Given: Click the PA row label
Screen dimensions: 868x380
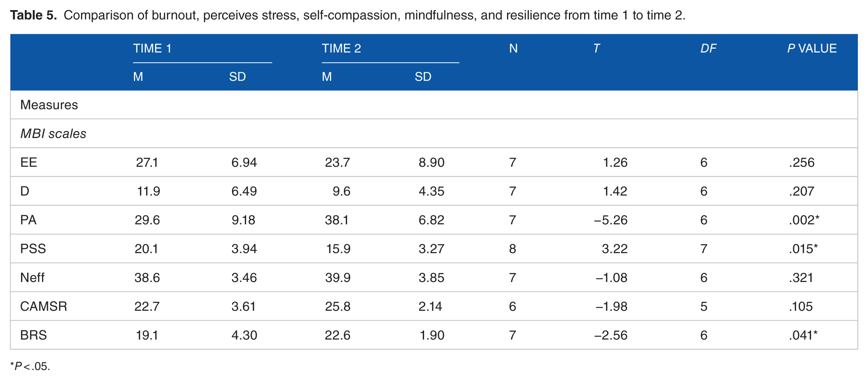Looking at the screenshot, I should tap(28, 220).
